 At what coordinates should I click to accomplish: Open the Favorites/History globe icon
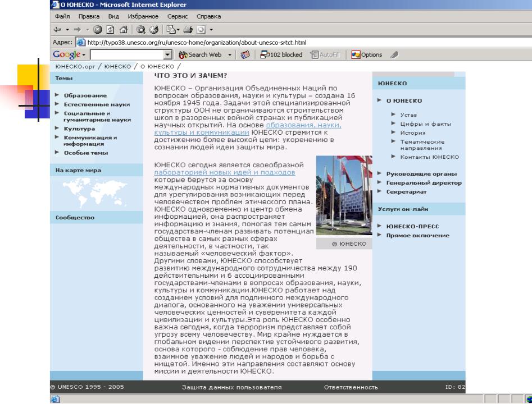(x=154, y=30)
